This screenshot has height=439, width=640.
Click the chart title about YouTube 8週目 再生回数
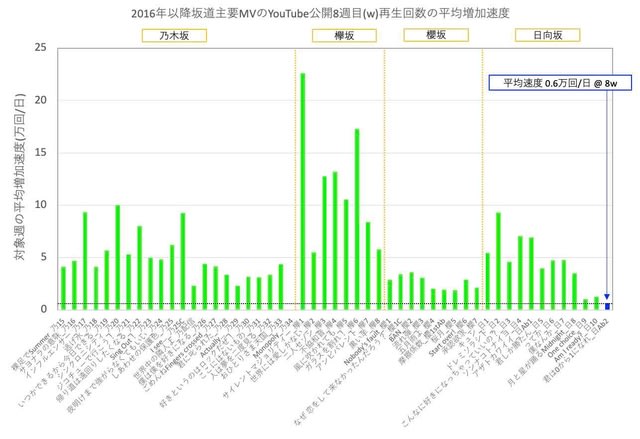pos(320,13)
